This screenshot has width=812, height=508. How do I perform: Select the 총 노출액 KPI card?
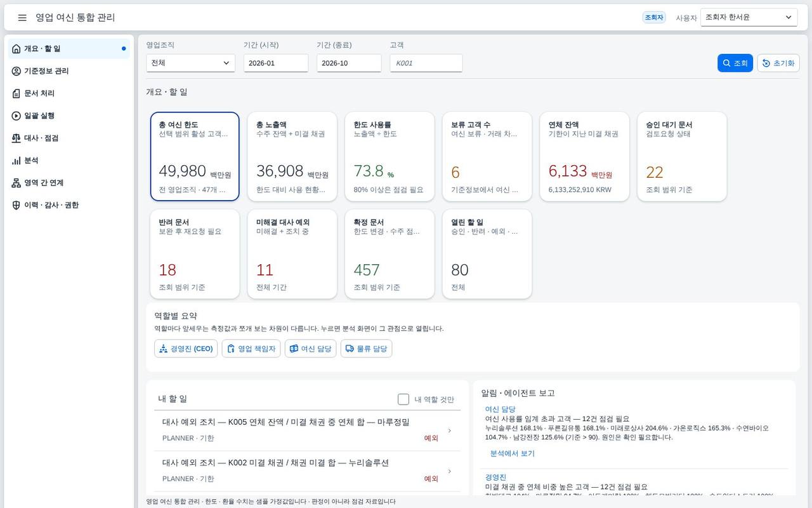point(292,157)
